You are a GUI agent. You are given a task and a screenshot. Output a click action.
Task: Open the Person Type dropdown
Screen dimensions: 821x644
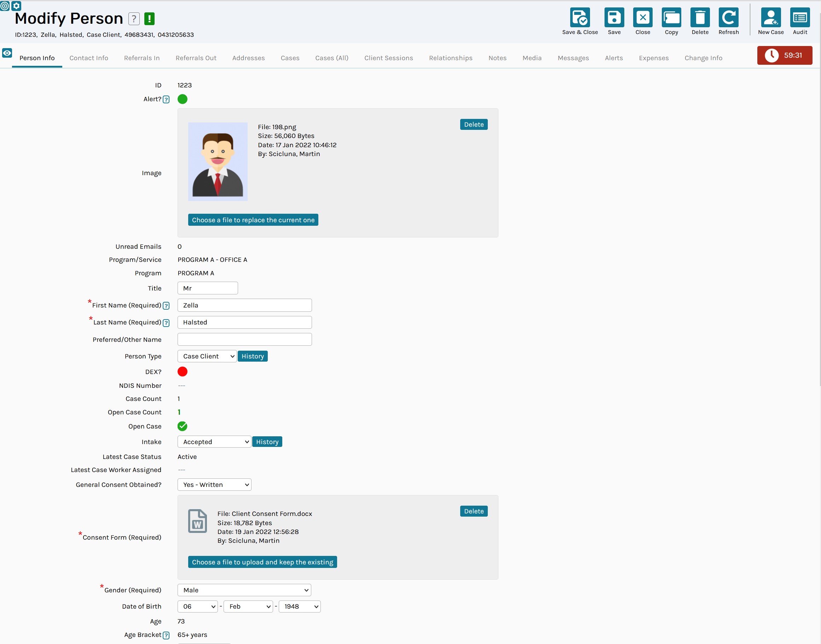(x=207, y=356)
